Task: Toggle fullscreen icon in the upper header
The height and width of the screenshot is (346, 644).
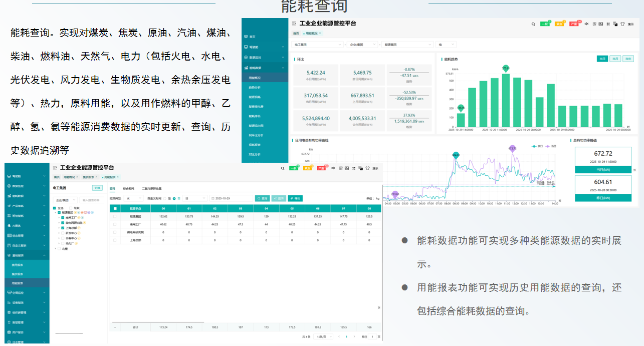Action: point(608,24)
